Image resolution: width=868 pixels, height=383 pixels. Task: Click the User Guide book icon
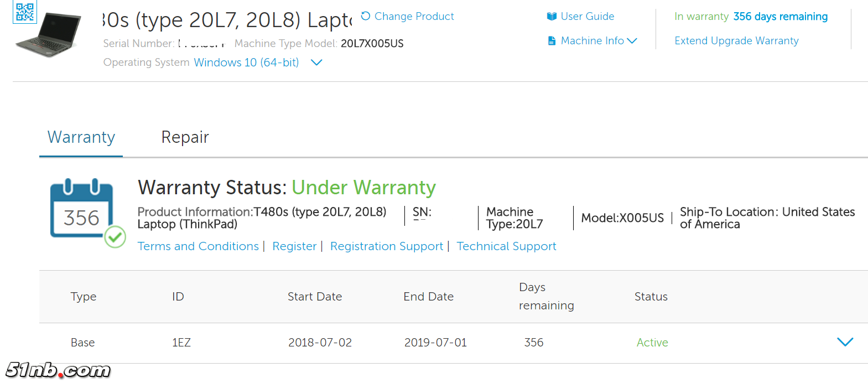[x=552, y=17]
